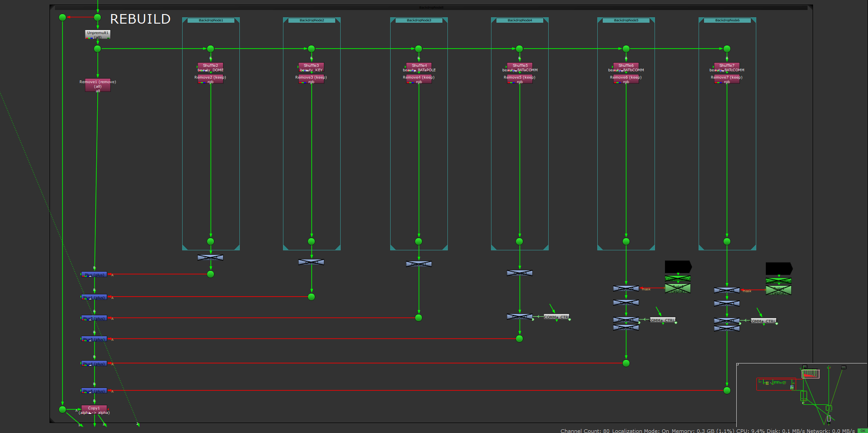The height and width of the screenshot is (433, 868).
Task: Select the disabled Grade node below BackdropNode3
Action: 419,264
